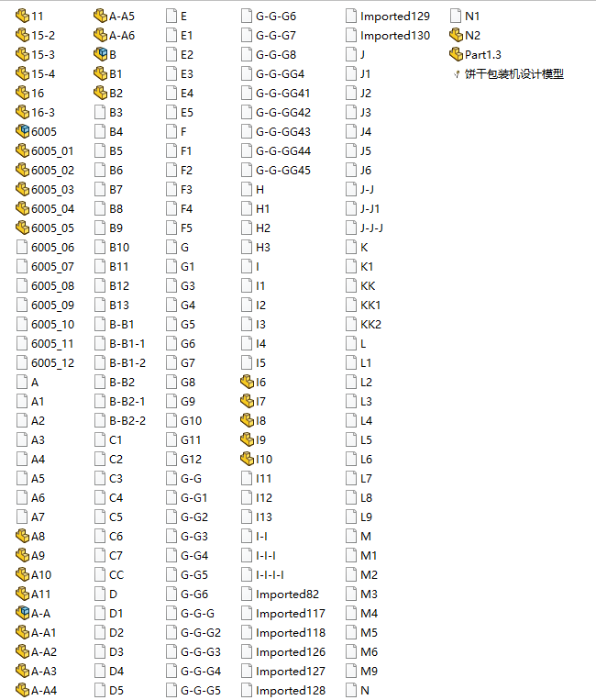Select the file named I13

pyautogui.click(x=264, y=517)
